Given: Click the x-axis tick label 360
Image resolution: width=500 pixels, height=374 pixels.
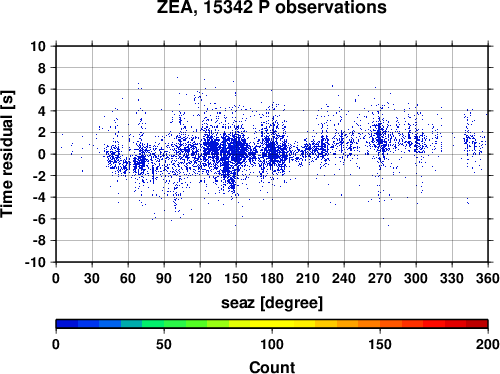Looking at the screenshot, I should [488, 278].
